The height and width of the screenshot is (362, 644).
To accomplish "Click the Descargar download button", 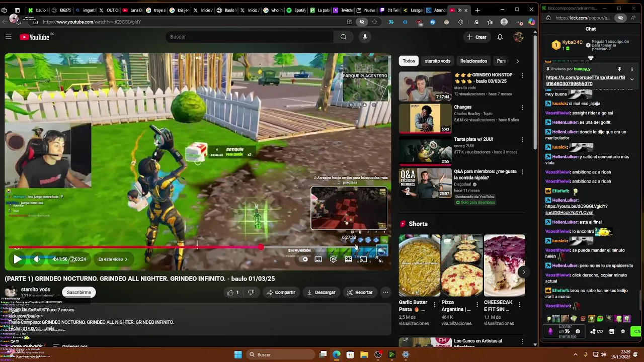I will click(321, 292).
